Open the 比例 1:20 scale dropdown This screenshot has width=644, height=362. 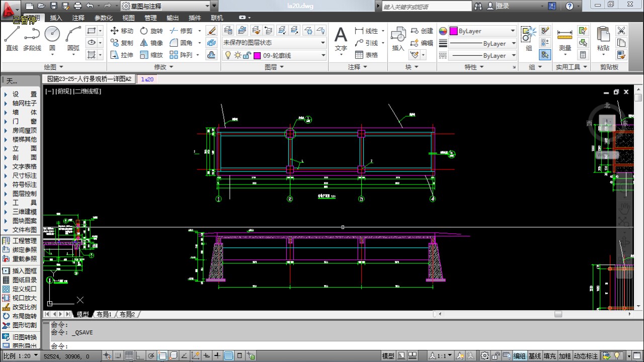click(20, 356)
